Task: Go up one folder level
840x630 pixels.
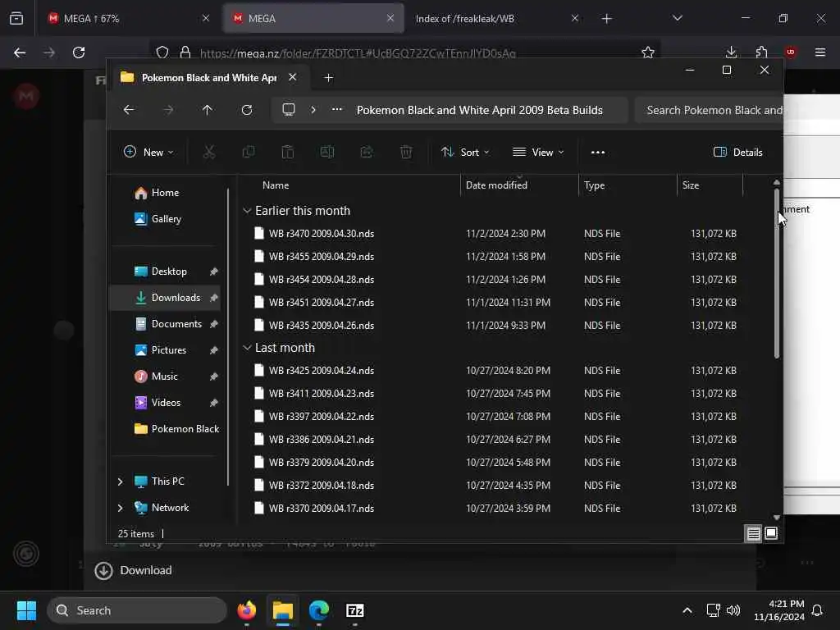Action: coord(208,110)
